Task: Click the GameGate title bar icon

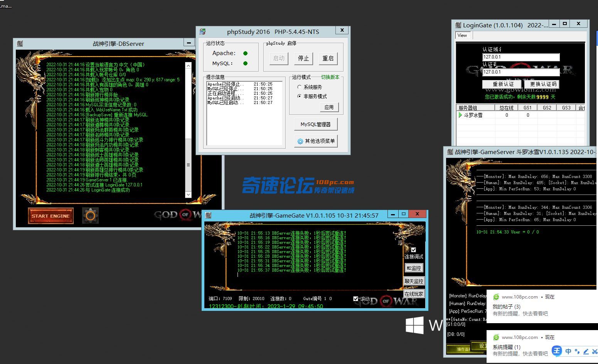Action: 209,215
